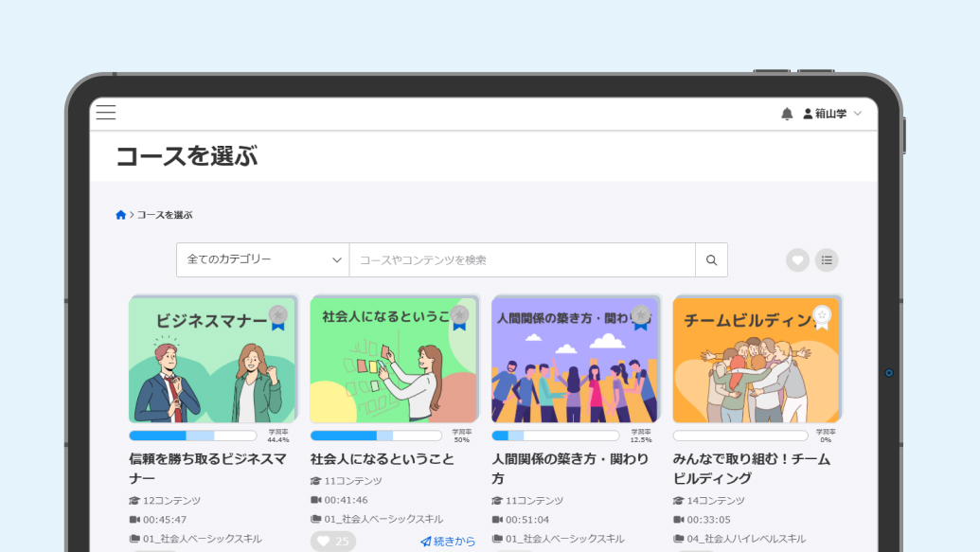Open the favorites heart filter near the search bar
The height and width of the screenshot is (552, 980).
coord(797,259)
